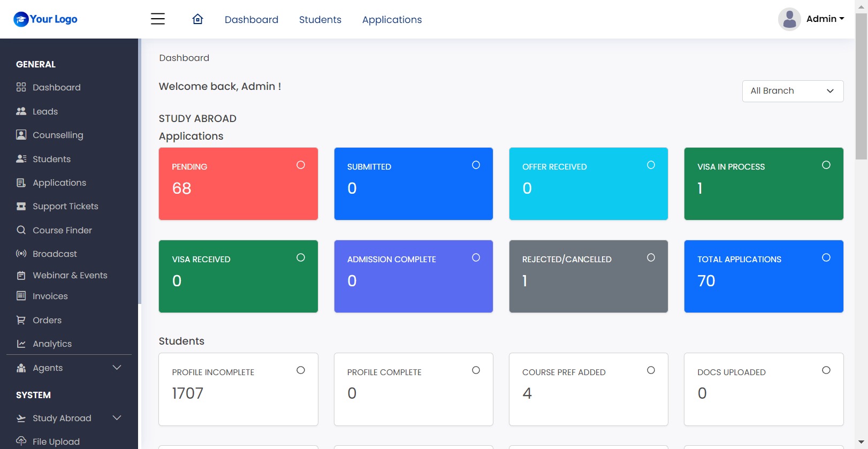This screenshot has height=449, width=868.
Task: Open Orders sidebar link
Action: pyautogui.click(x=47, y=320)
